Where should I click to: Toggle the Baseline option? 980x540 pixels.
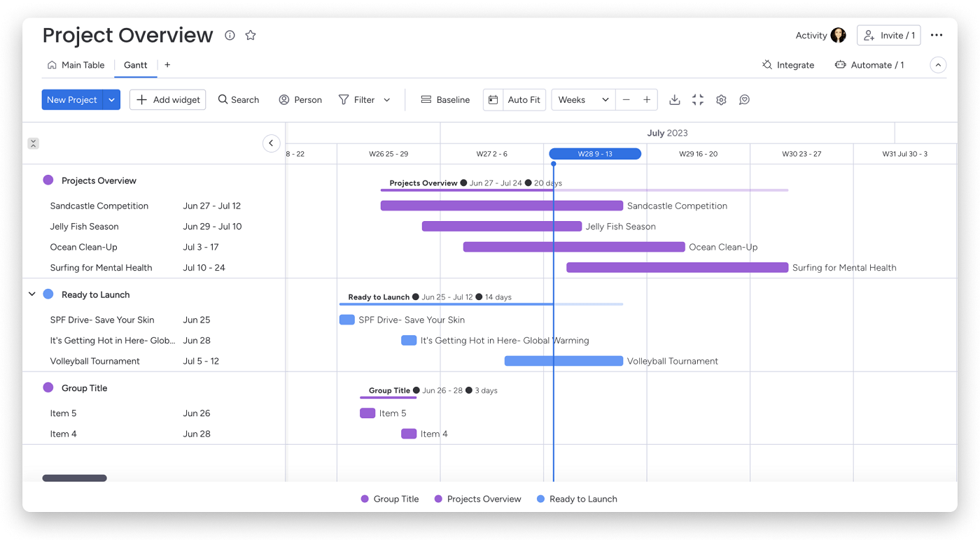pyautogui.click(x=445, y=100)
